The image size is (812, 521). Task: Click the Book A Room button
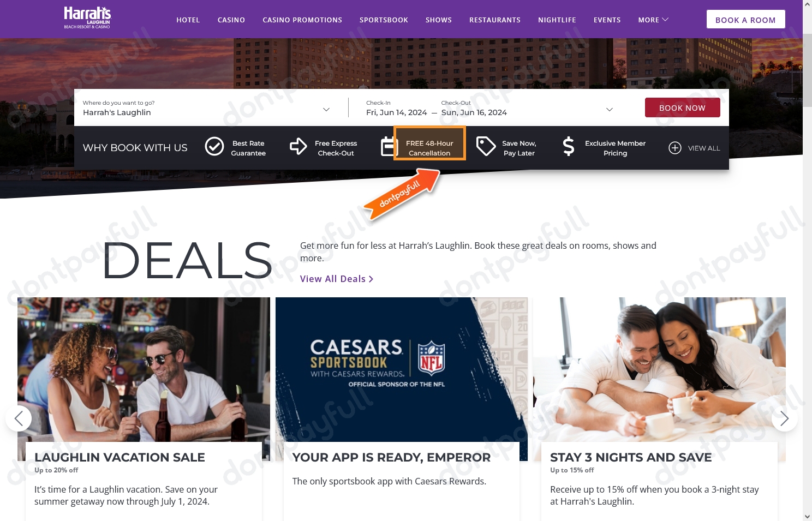[745, 19]
